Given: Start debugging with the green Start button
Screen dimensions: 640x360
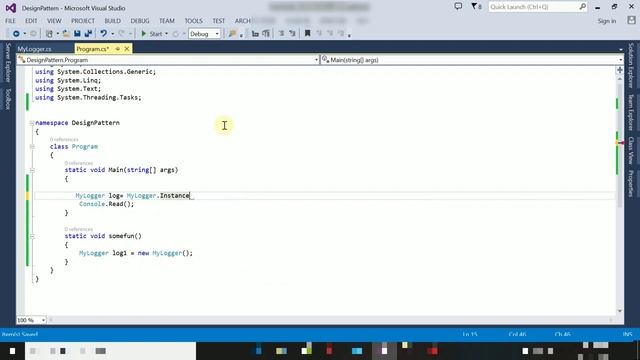Looking at the screenshot, I should pyautogui.click(x=151, y=34).
